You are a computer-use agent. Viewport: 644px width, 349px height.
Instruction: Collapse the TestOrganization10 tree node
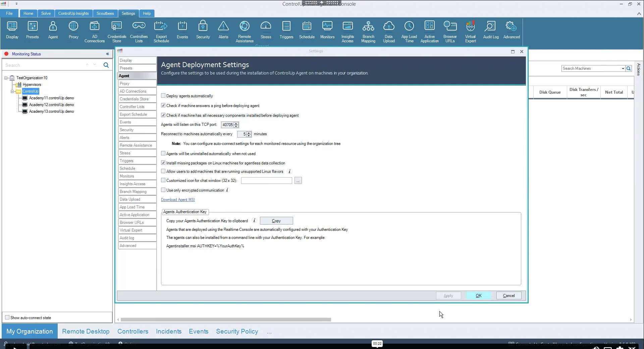click(6, 78)
